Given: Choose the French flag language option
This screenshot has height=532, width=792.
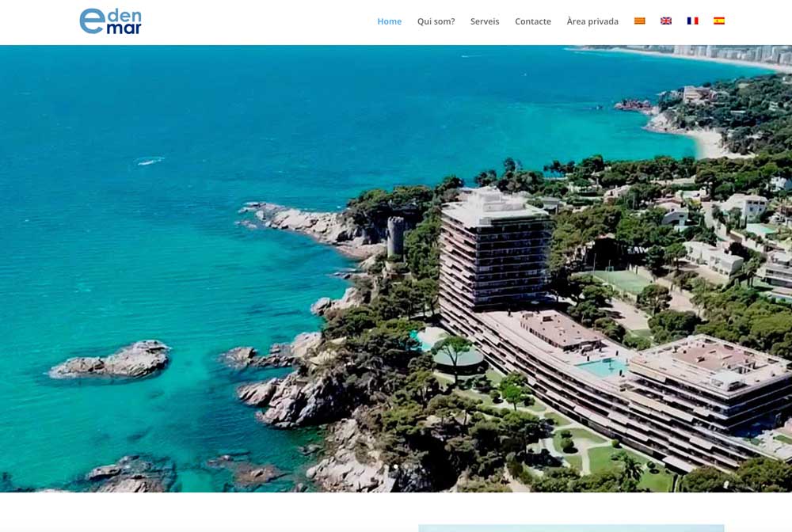Looking at the screenshot, I should click(692, 21).
